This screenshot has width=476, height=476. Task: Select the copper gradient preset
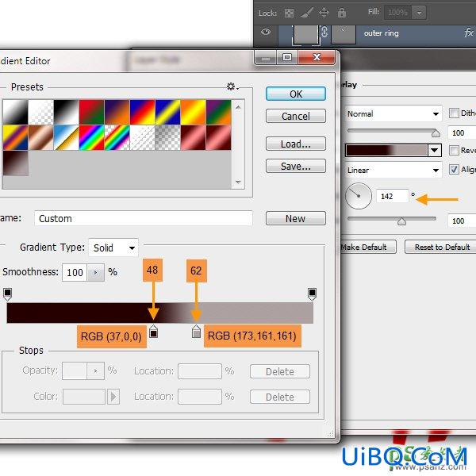[41, 137]
